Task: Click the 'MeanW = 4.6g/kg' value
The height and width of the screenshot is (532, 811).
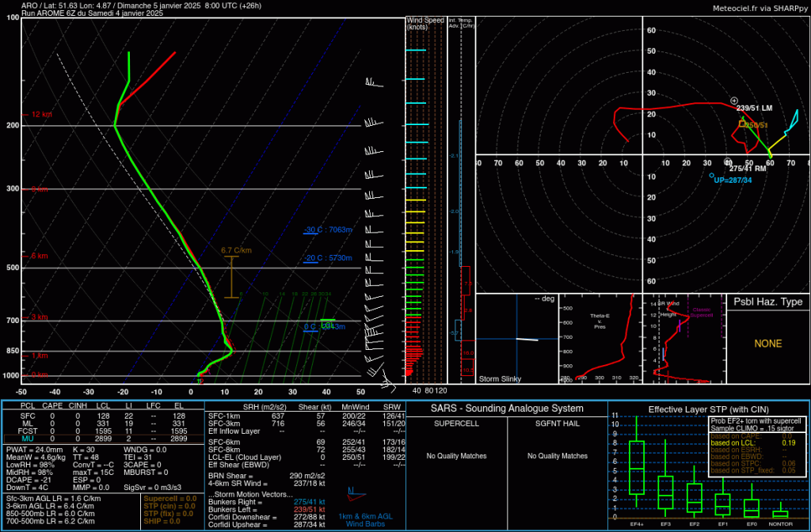Action: [x=36, y=458]
